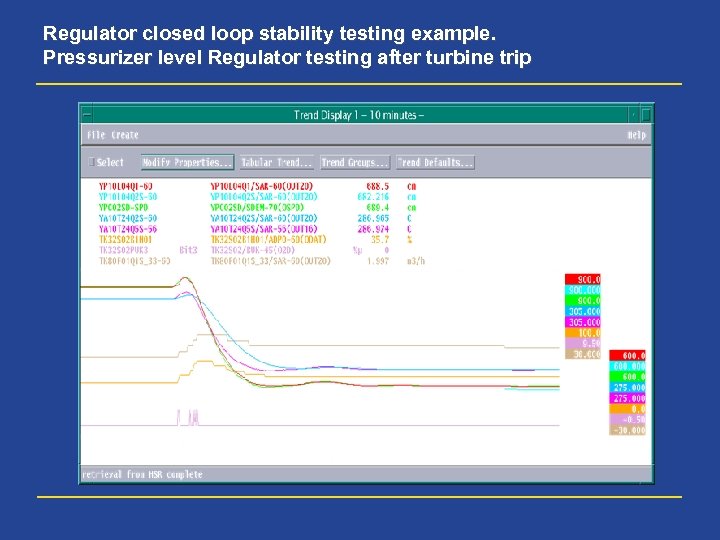720x540 pixels.
Task: Select the green 600.0 lower scale box
Action: tap(627, 377)
